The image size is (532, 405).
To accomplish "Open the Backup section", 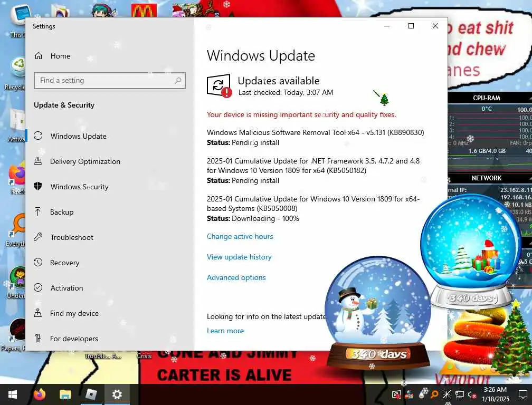I will coord(61,212).
